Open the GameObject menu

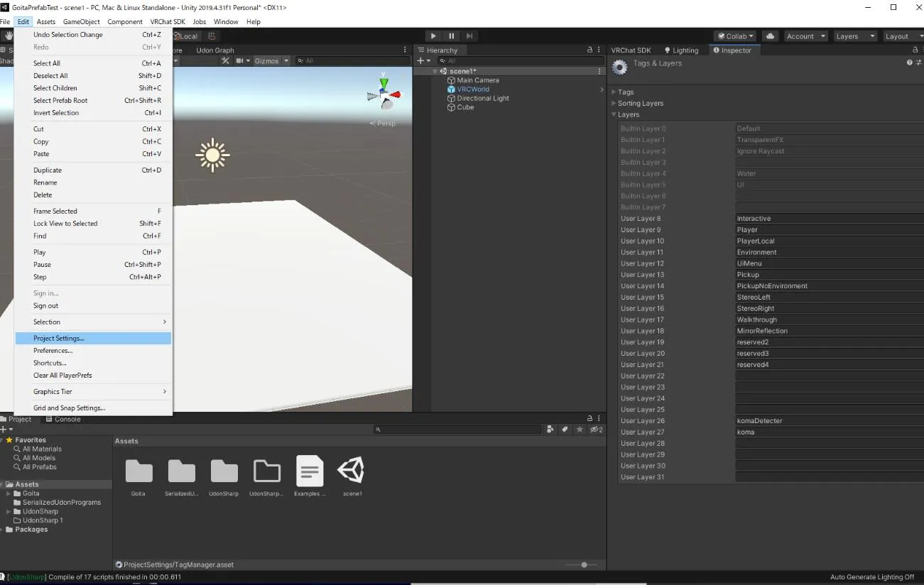pos(81,22)
